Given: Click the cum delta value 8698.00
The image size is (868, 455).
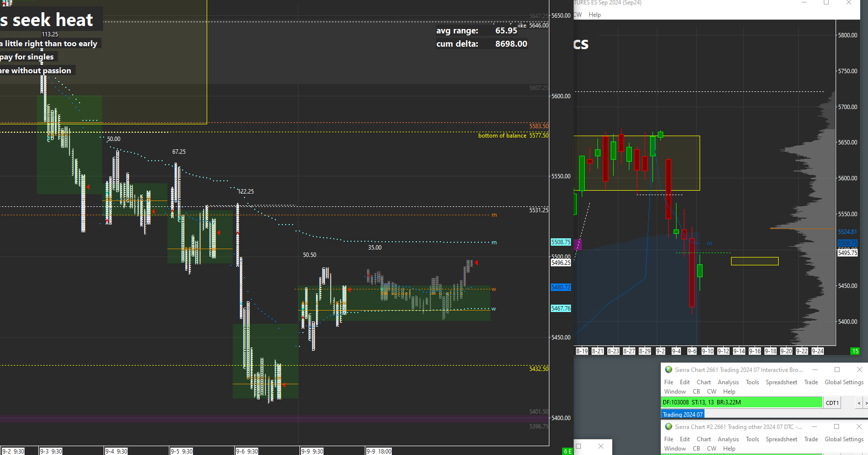Looking at the screenshot, I should point(511,44).
